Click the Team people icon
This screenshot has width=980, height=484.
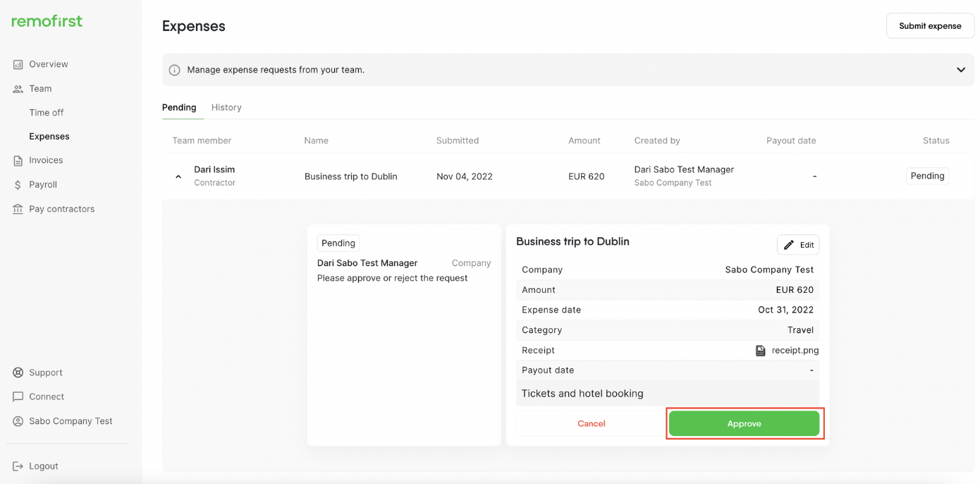click(18, 89)
